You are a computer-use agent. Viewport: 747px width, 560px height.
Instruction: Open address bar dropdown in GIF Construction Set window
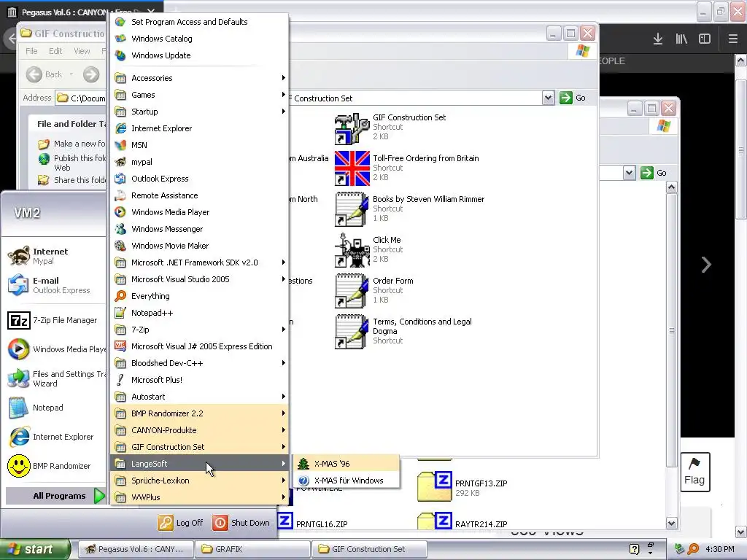pos(548,98)
